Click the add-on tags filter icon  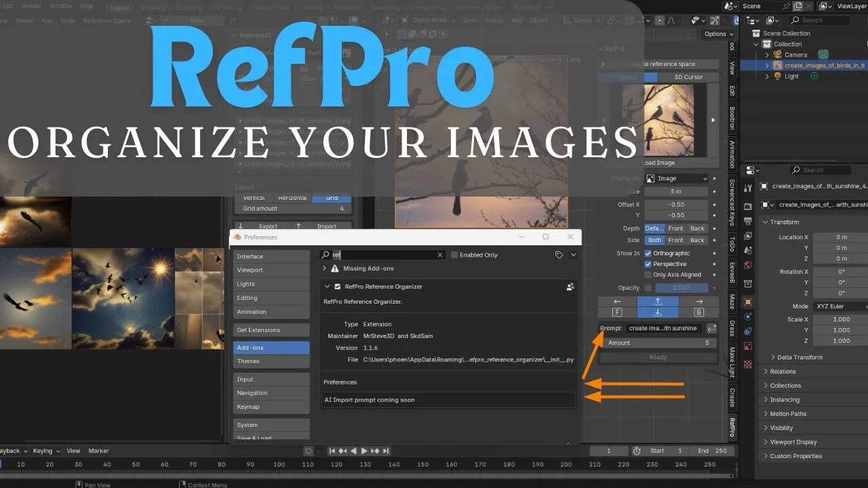click(559, 255)
